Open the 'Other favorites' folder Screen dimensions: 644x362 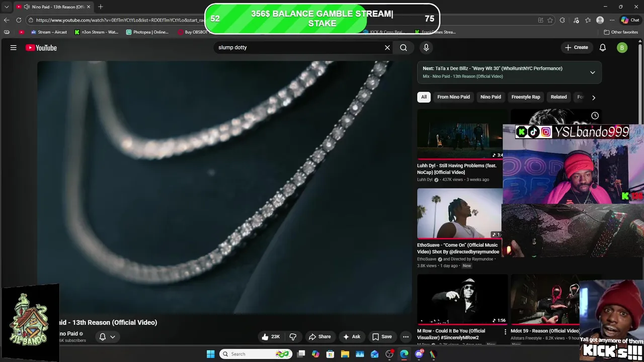[621, 32]
